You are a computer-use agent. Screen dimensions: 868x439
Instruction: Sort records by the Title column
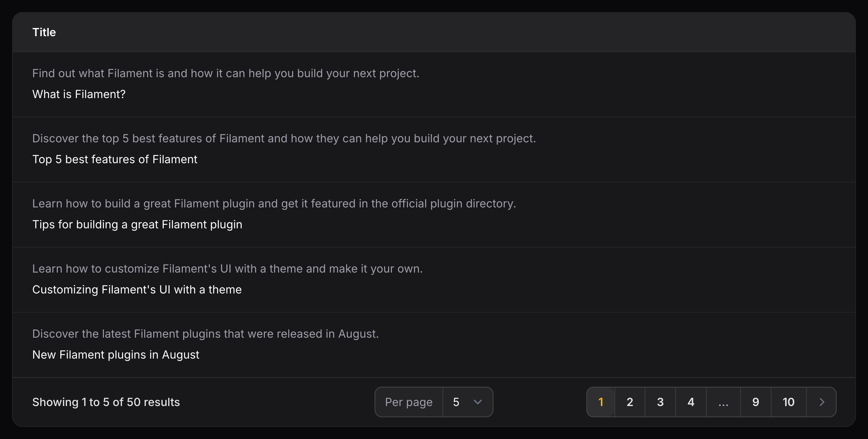(x=44, y=32)
